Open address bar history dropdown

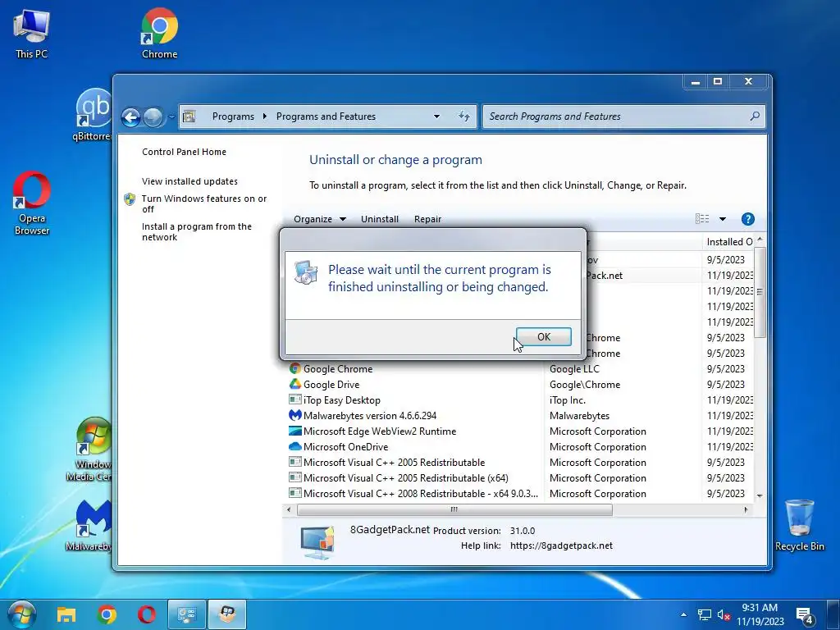(436, 116)
